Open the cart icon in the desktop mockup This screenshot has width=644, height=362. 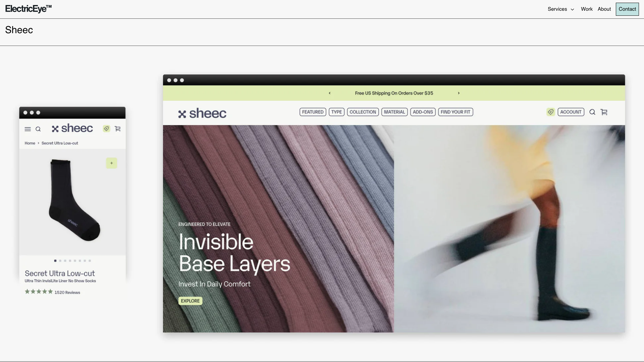pos(604,112)
